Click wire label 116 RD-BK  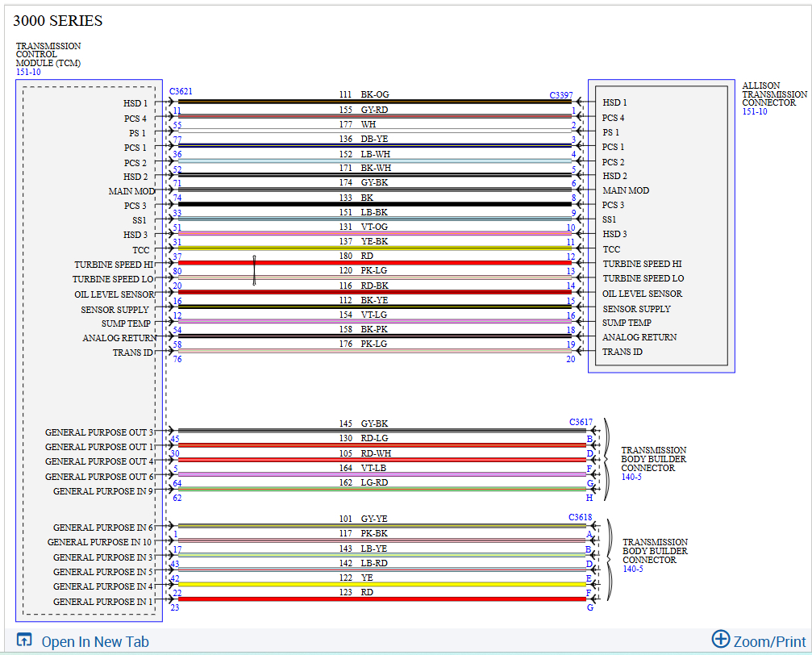(x=364, y=286)
